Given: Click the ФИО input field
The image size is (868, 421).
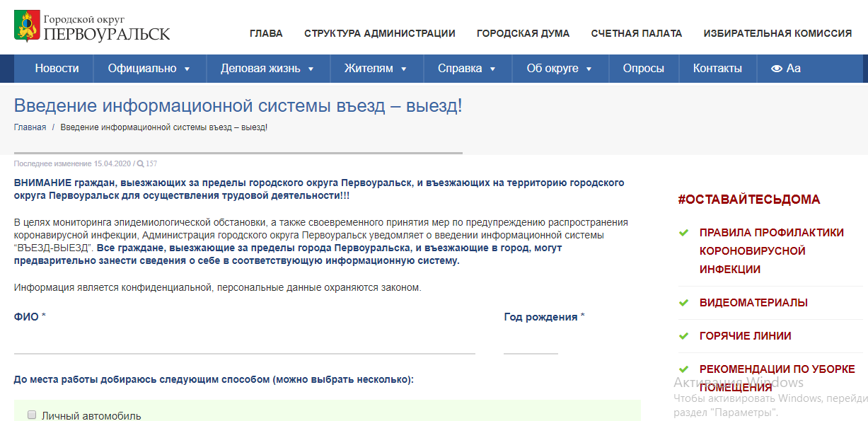Looking at the screenshot, I should click(x=244, y=342).
